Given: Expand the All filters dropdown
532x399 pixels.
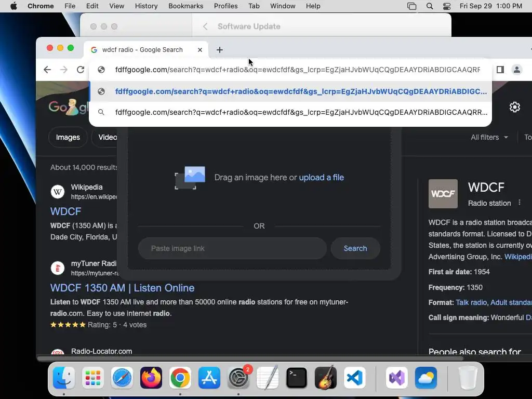Looking at the screenshot, I should (x=489, y=137).
